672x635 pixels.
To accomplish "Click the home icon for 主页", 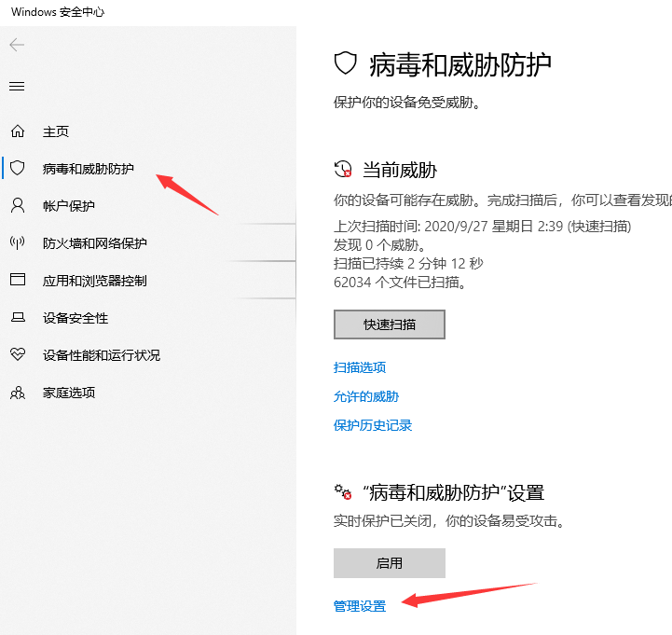I will [x=17, y=131].
